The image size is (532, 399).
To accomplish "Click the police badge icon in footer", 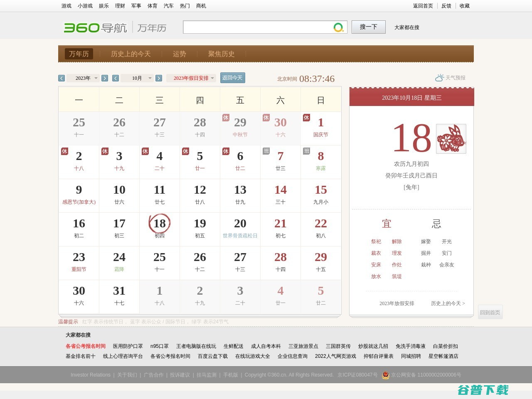I will (386, 375).
